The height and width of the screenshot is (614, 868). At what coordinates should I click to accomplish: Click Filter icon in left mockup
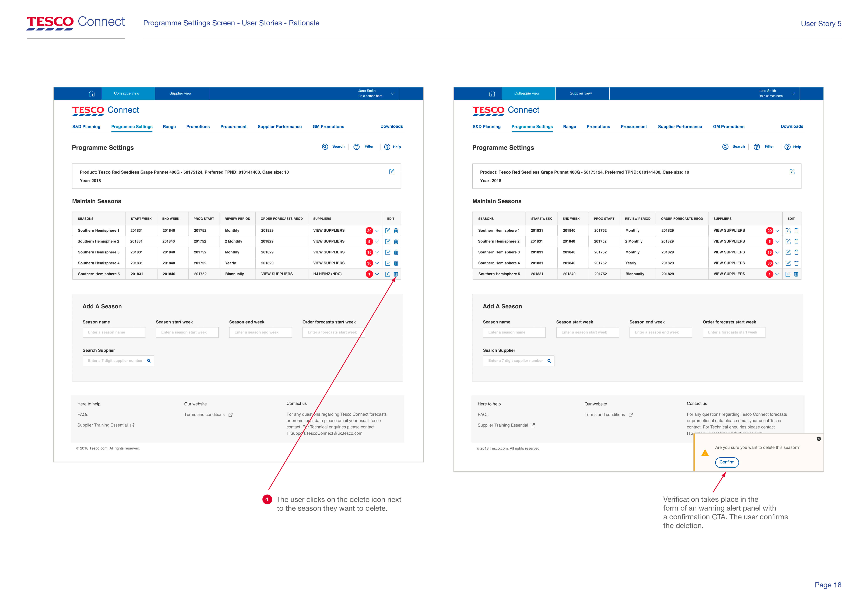coord(357,147)
